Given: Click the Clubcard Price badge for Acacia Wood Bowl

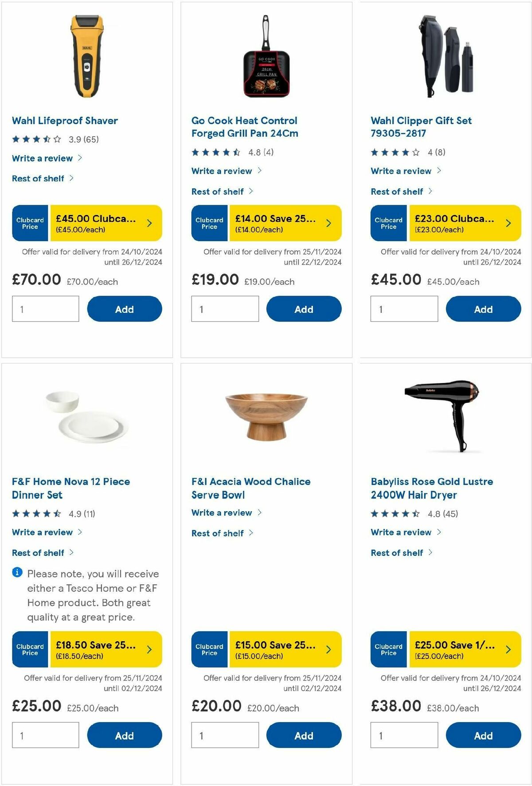Looking at the screenshot, I should tap(209, 650).
